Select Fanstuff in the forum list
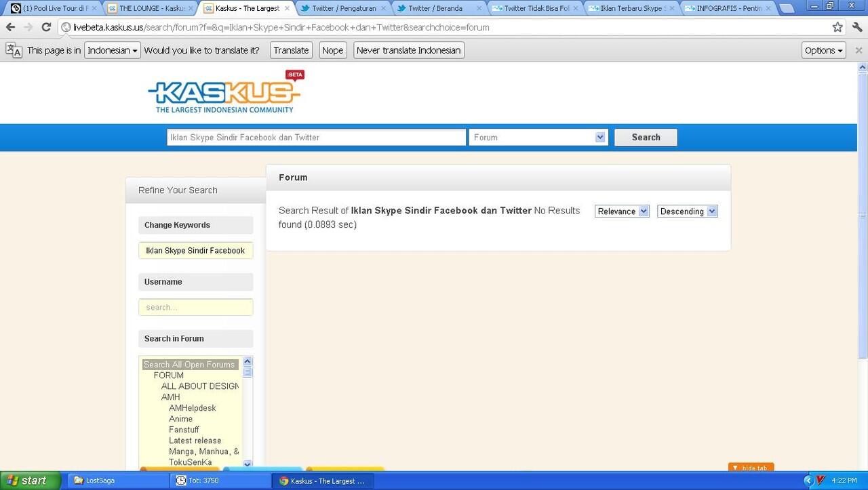The height and width of the screenshot is (490, 868). pyautogui.click(x=184, y=430)
